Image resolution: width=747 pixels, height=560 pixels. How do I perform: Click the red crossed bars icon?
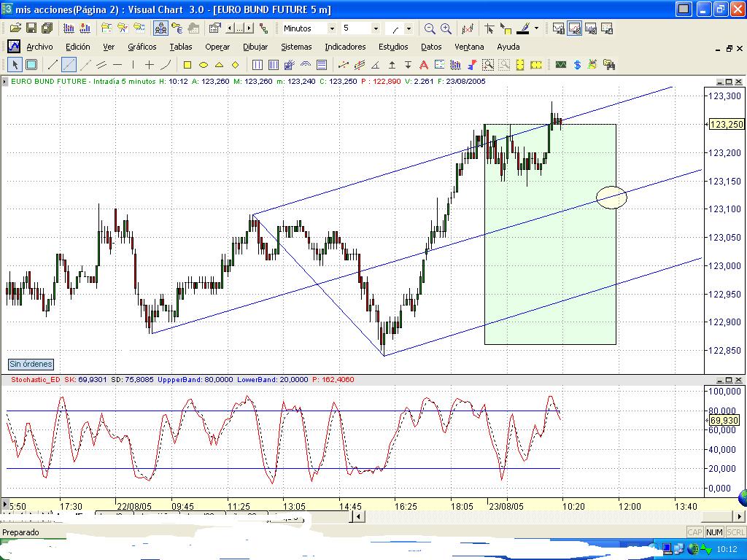pyautogui.click(x=468, y=28)
